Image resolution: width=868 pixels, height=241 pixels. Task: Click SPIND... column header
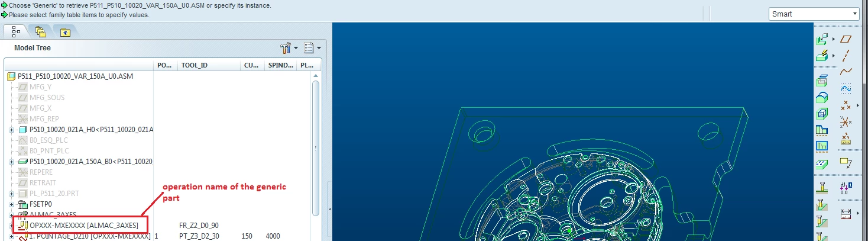(x=280, y=65)
